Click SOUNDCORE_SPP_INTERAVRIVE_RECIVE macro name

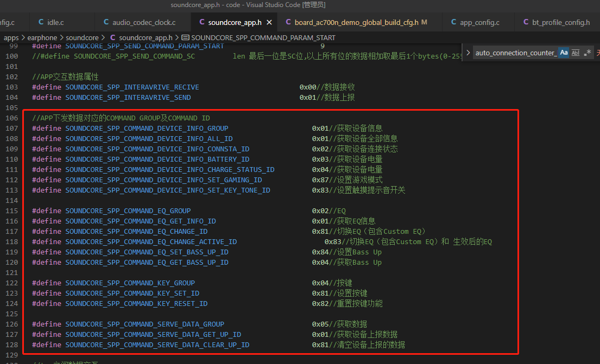coord(132,87)
